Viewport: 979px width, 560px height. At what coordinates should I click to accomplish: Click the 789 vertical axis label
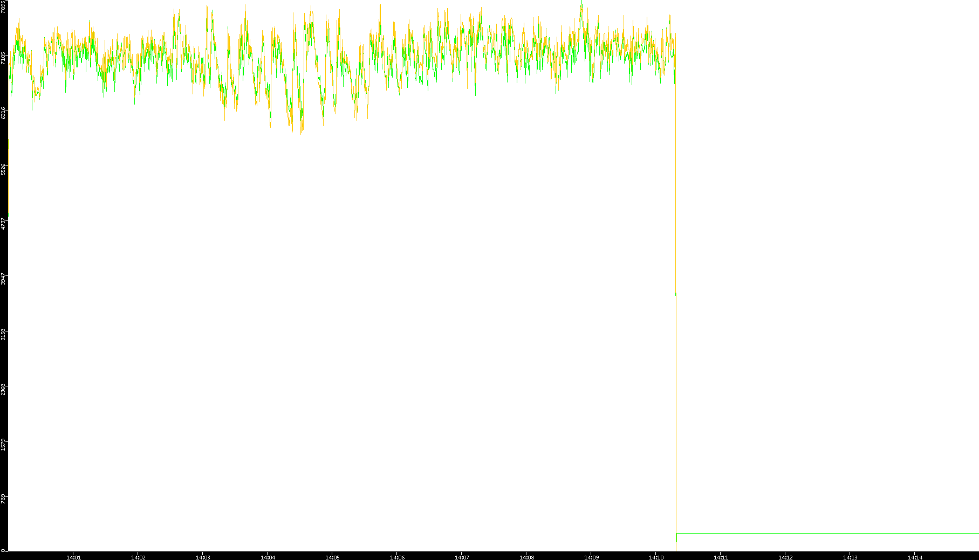(x=4, y=499)
